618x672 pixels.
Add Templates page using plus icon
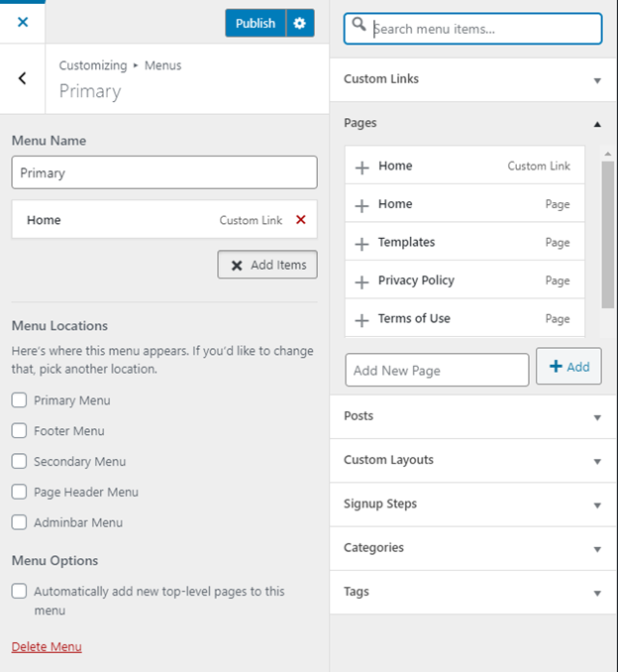(361, 244)
